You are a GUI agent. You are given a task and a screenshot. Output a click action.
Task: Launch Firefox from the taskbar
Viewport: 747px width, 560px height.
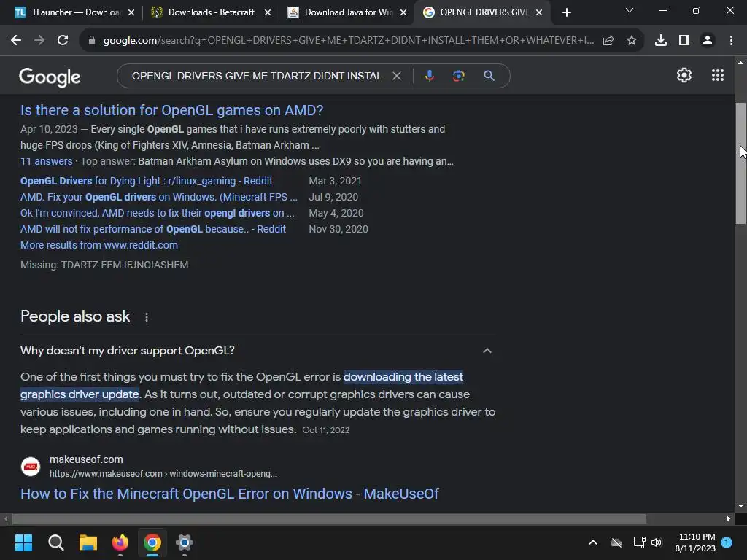[x=120, y=542]
